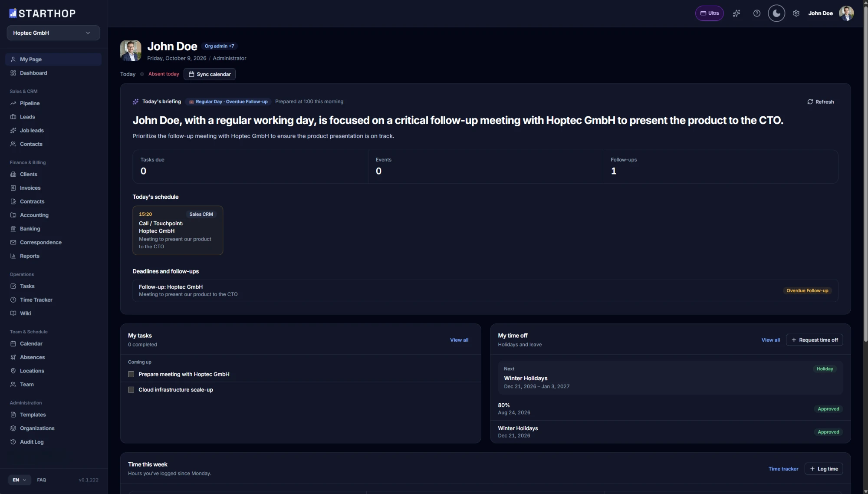Click the Org admin +7 role badge
The height and width of the screenshot is (494, 868).
[x=220, y=46]
